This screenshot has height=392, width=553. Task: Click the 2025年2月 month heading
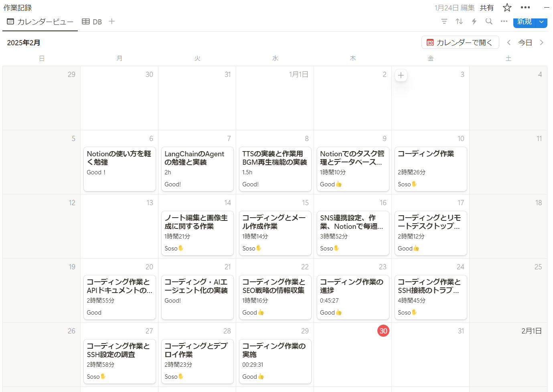24,42
